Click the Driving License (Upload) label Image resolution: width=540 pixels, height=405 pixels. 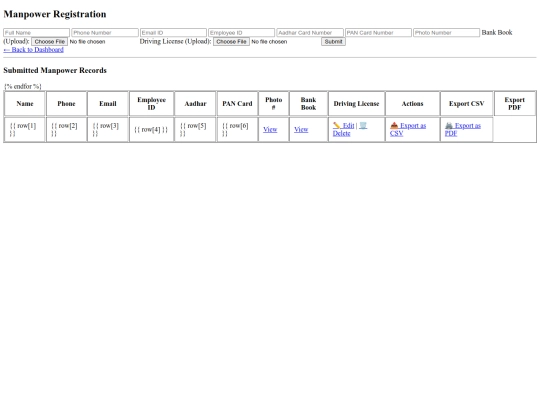coord(175,41)
